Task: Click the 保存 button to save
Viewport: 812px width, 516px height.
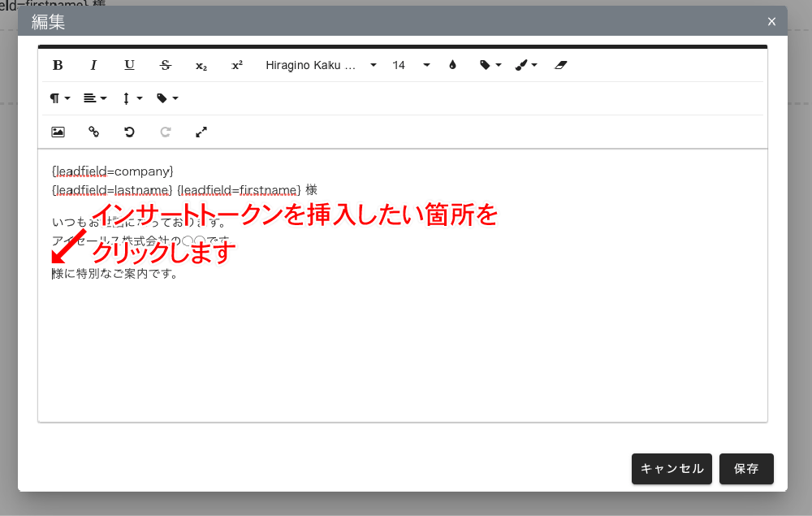Action: [746, 469]
